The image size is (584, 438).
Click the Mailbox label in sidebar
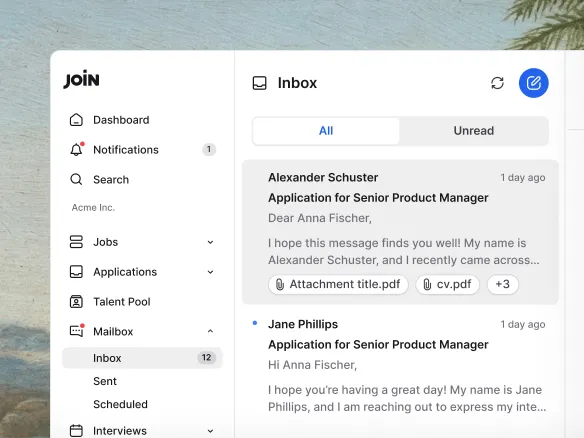coord(113,331)
